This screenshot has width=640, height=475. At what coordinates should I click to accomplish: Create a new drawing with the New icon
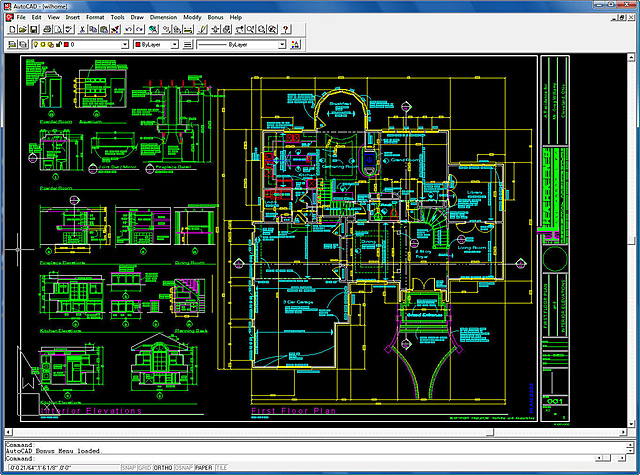point(12,29)
